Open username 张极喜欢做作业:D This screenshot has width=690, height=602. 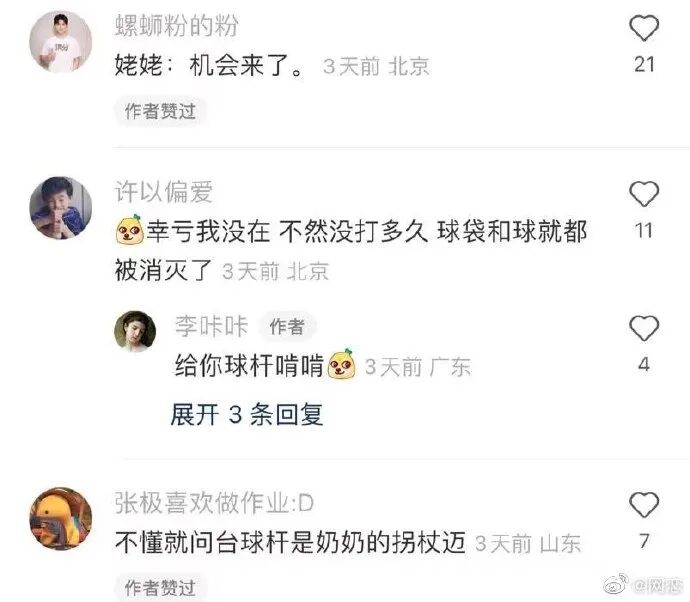214,503
